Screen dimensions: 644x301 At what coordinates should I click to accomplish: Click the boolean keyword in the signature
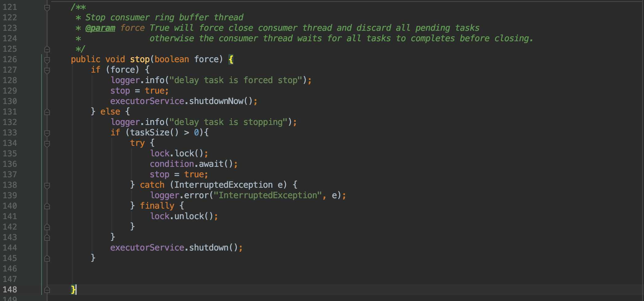click(172, 59)
